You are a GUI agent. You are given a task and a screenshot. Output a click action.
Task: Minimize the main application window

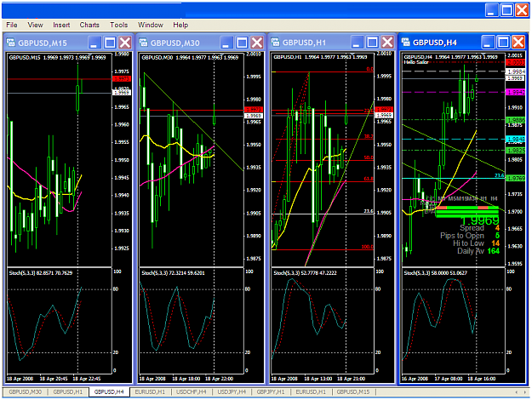(491, 10)
